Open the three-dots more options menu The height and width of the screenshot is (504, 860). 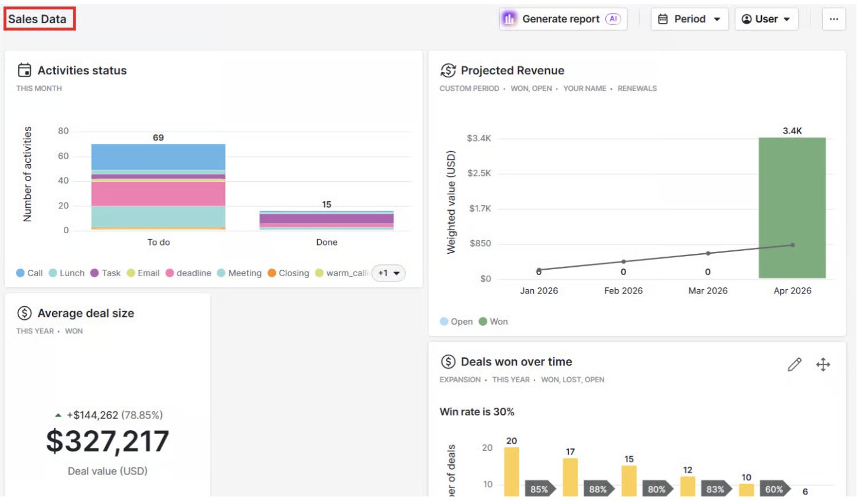[833, 19]
